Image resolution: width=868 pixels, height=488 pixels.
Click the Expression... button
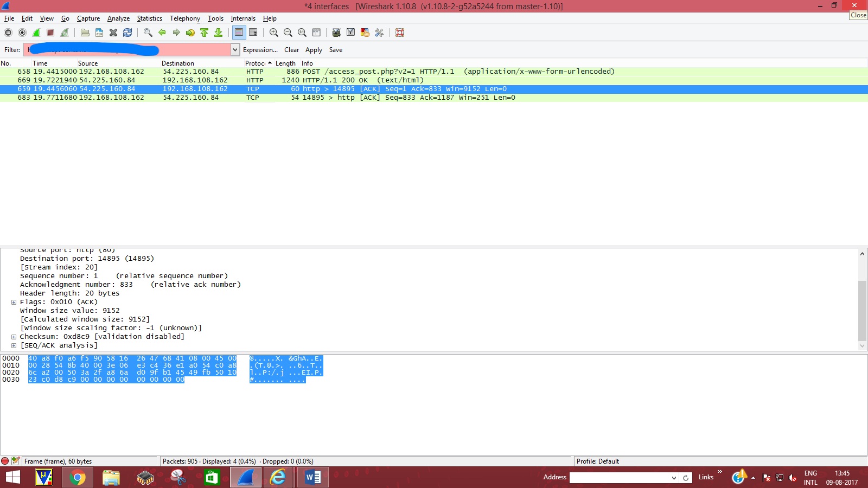tap(260, 50)
